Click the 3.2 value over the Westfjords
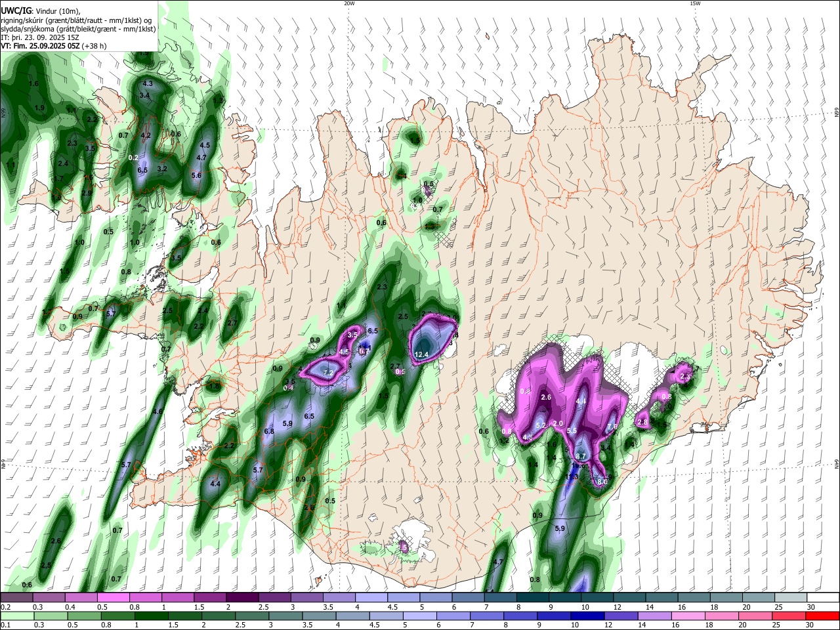This screenshot has width=840, height=630. tap(163, 169)
